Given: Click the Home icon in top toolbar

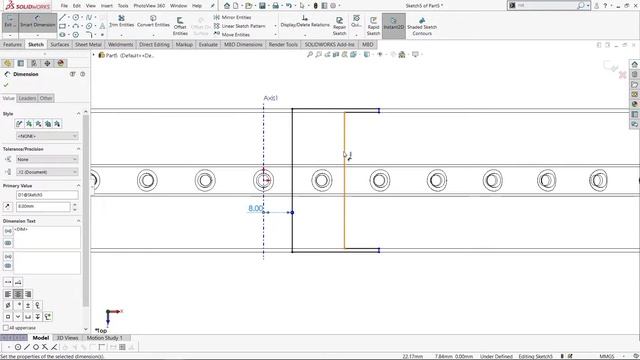Looking at the screenshot, I should click(227, 6).
